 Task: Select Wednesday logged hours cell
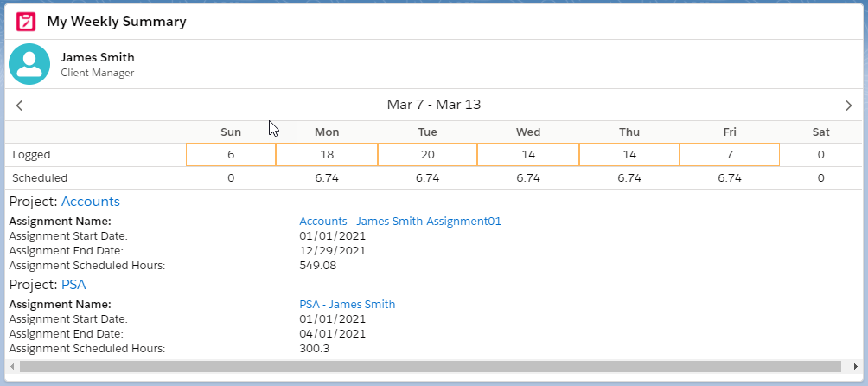tap(528, 155)
